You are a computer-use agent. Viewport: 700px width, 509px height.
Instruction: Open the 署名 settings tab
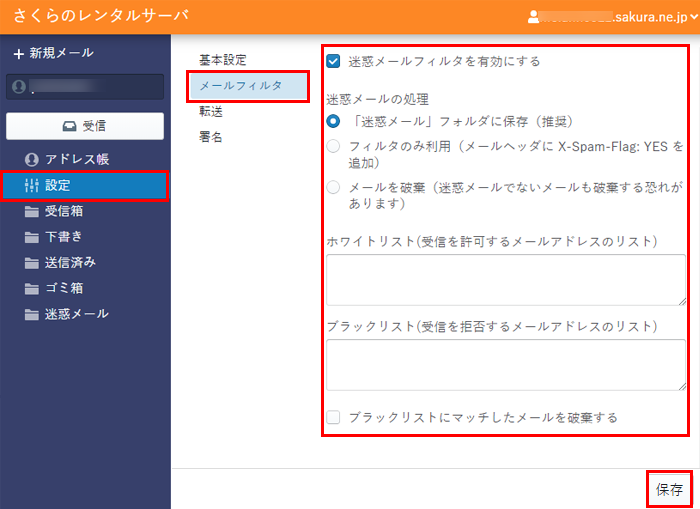[211, 137]
